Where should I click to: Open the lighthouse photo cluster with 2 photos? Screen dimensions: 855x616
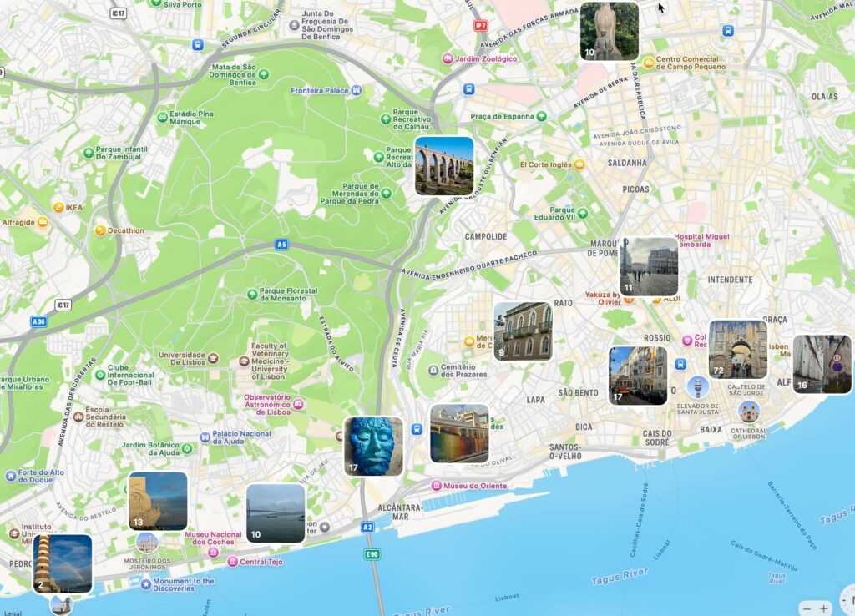pyautogui.click(x=63, y=563)
